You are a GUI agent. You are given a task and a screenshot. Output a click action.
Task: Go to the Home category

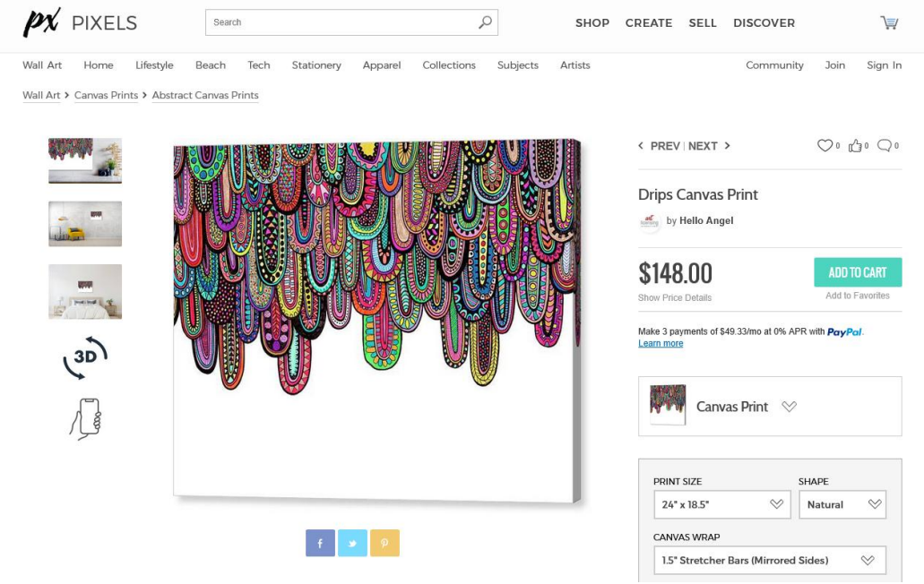(99, 65)
